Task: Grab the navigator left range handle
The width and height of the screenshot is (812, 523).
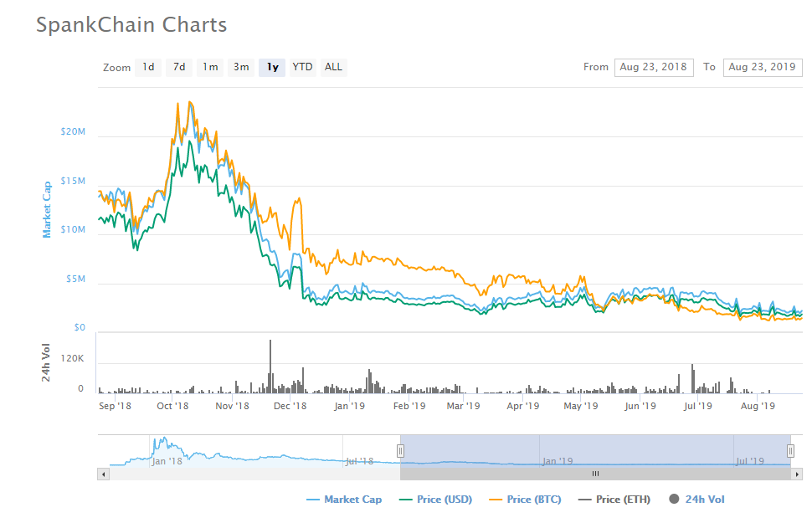Action: (400, 451)
